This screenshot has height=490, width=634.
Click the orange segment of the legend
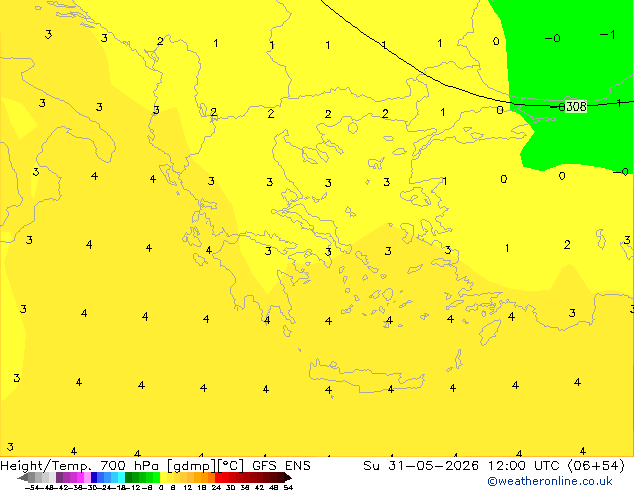click(x=205, y=477)
